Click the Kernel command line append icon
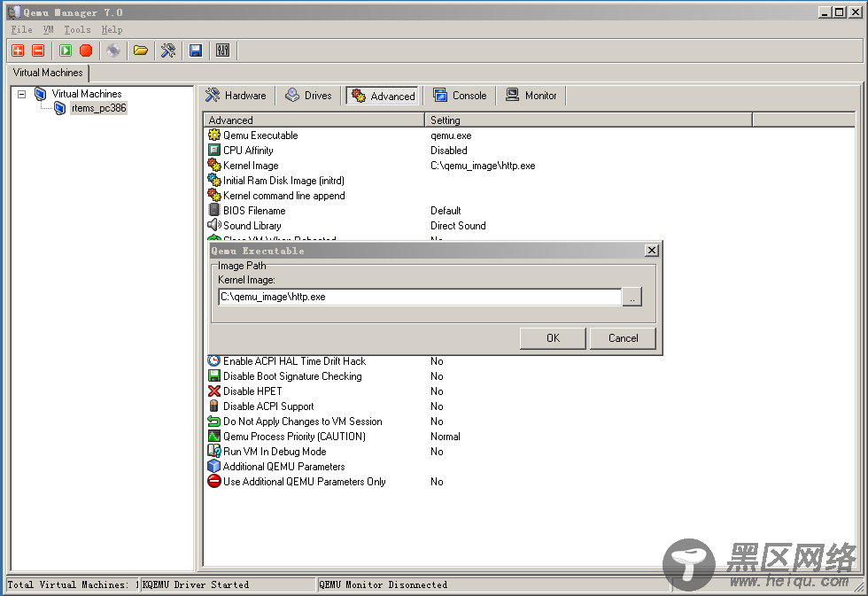 coord(214,195)
